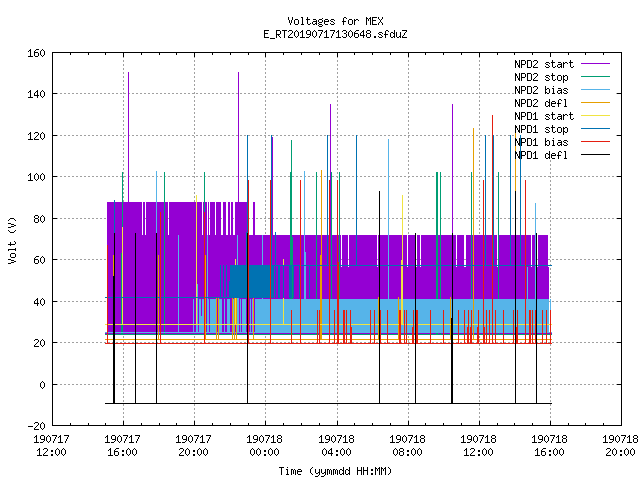The height and width of the screenshot is (480, 640).
Task: Select the 'NPD2 defl' legend label
Action: [x=541, y=103]
